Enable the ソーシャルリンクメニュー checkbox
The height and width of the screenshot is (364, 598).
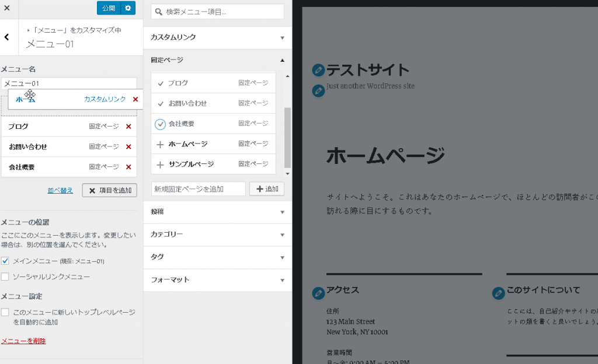[5, 276]
